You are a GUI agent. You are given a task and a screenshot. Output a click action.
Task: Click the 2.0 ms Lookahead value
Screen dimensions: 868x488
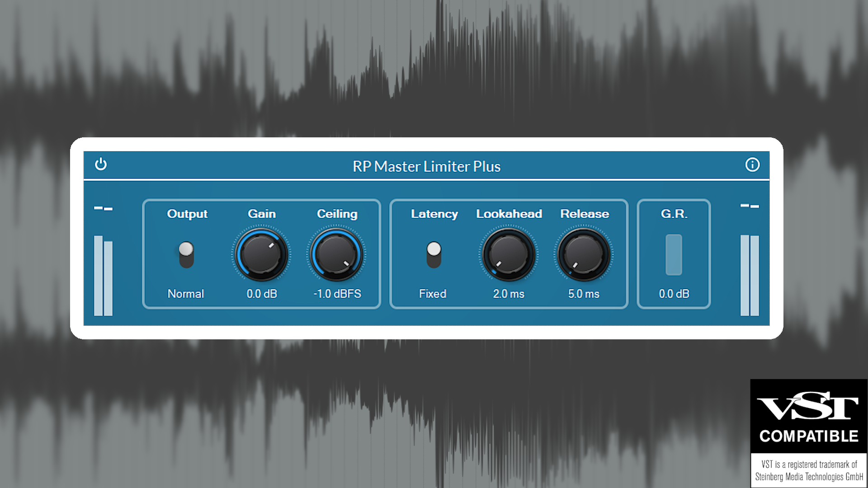click(509, 294)
